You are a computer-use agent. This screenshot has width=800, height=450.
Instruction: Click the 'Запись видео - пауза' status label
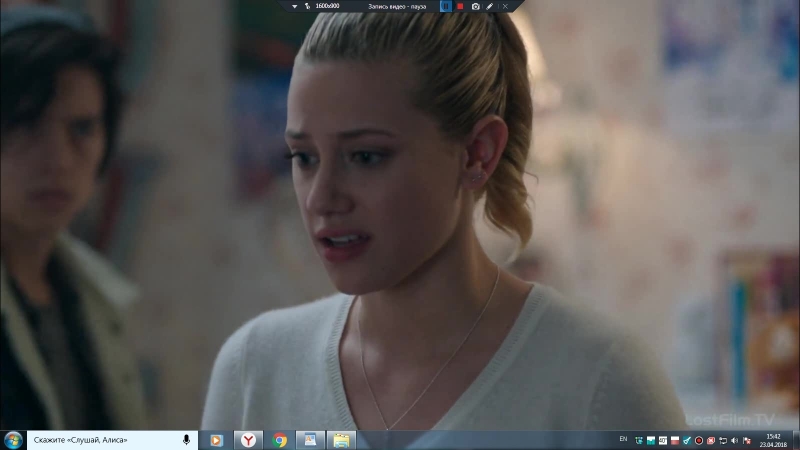397,6
